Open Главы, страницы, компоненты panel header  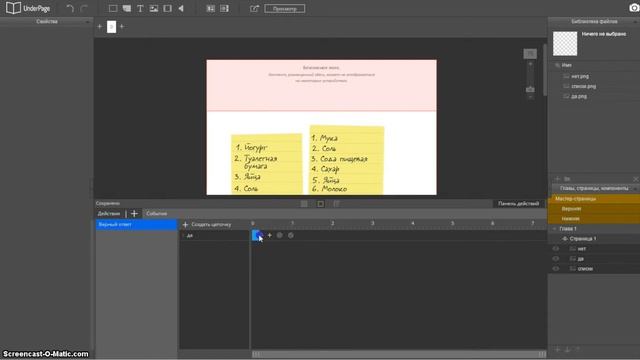pos(594,189)
